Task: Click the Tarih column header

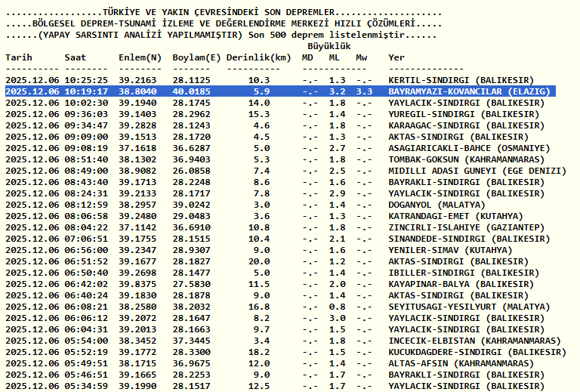Action: (19, 57)
